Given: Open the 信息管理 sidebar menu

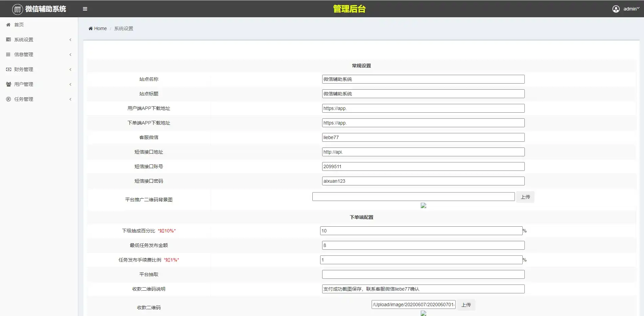Looking at the screenshot, I should [39, 54].
